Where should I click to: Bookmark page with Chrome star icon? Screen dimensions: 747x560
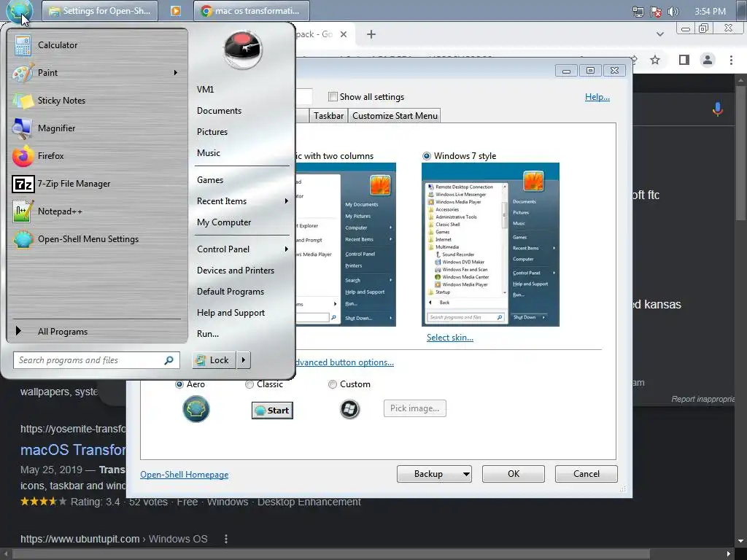(x=655, y=60)
